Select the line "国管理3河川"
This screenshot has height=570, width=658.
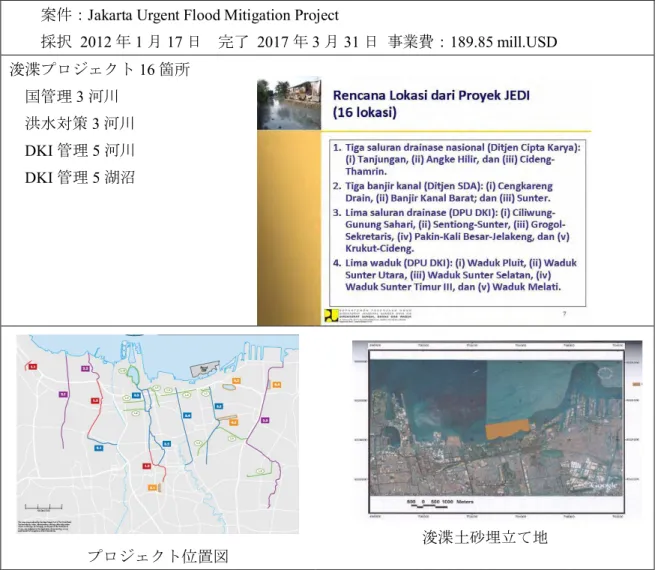coord(72,97)
